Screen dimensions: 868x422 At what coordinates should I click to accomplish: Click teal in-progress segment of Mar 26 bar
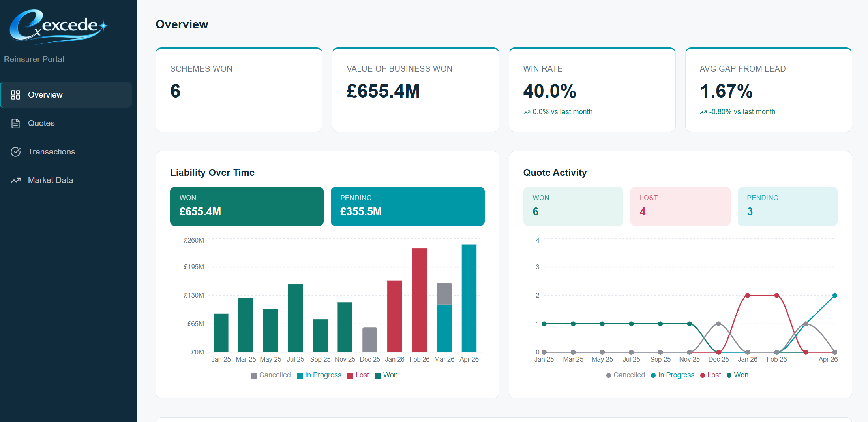[444, 328]
